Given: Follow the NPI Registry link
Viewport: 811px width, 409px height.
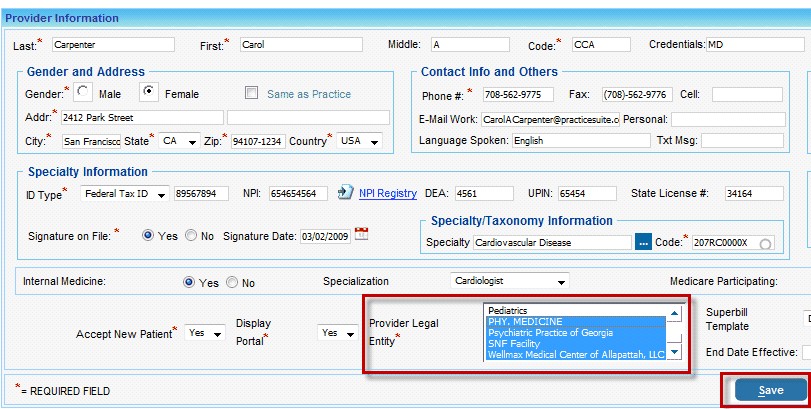Looking at the screenshot, I should click(x=387, y=193).
